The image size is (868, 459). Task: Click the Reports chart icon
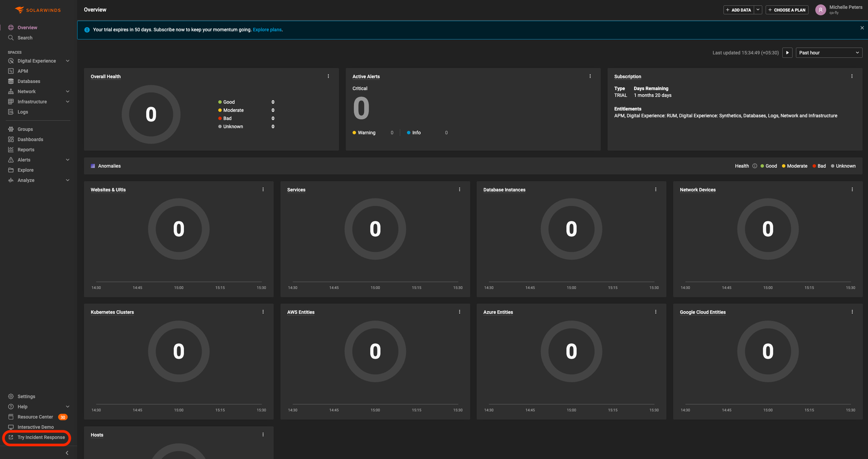click(11, 150)
